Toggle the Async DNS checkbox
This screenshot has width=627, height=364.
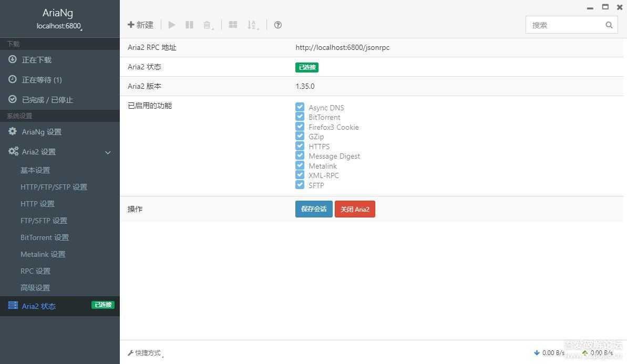300,107
